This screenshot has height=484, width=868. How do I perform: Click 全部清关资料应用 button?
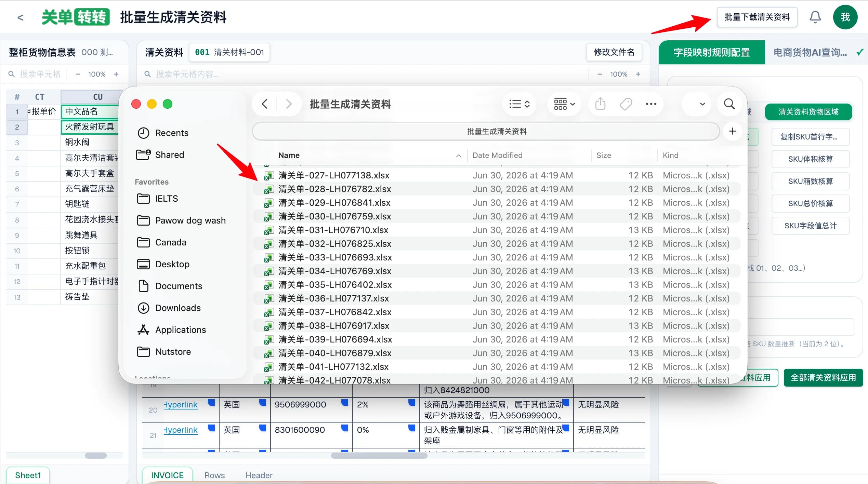pyautogui.click(x=823, y=378)
